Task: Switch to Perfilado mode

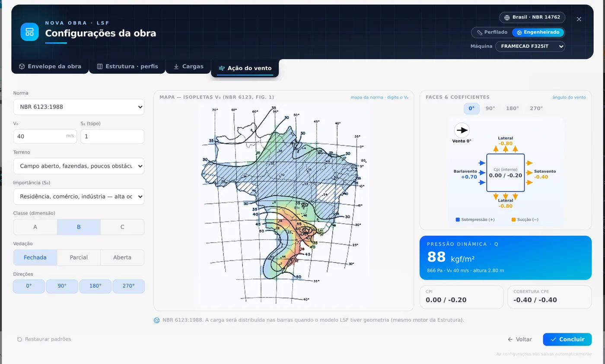Action: coord(492,32)
